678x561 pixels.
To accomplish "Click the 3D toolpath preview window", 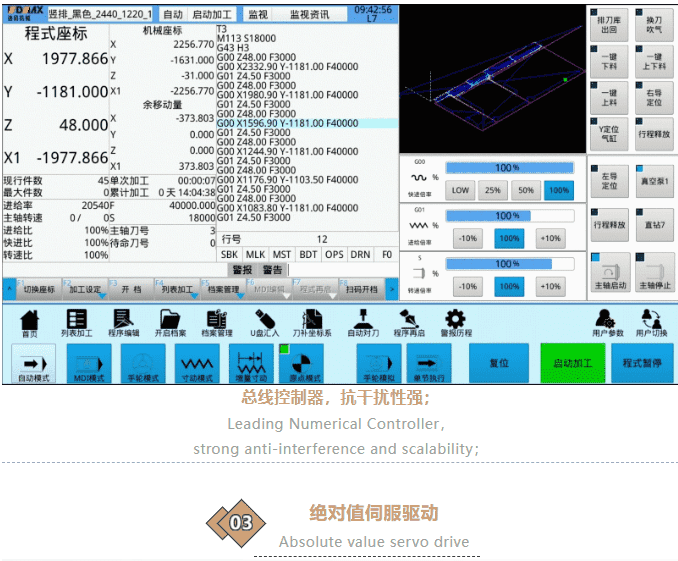I will coord(492,79).
